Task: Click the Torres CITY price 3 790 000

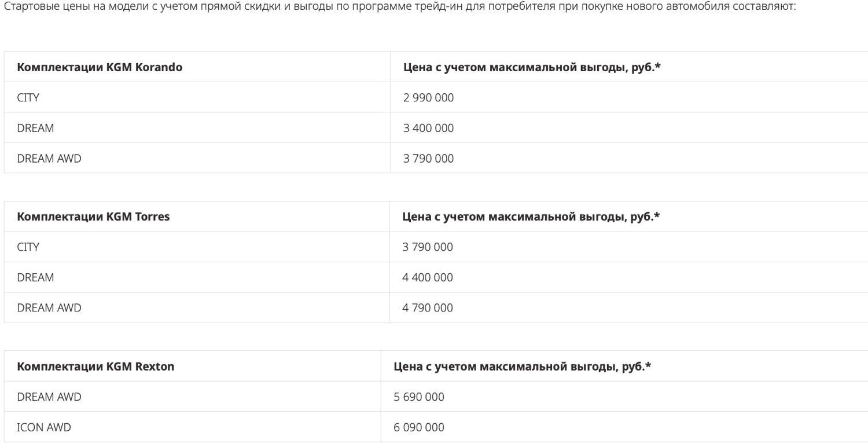Action: coord(428,247)
